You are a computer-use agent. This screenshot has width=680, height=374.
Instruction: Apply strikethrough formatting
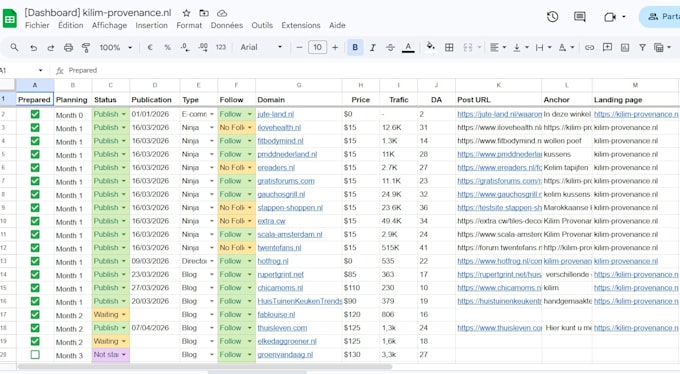pyautogui.click(x=390, y=48)
